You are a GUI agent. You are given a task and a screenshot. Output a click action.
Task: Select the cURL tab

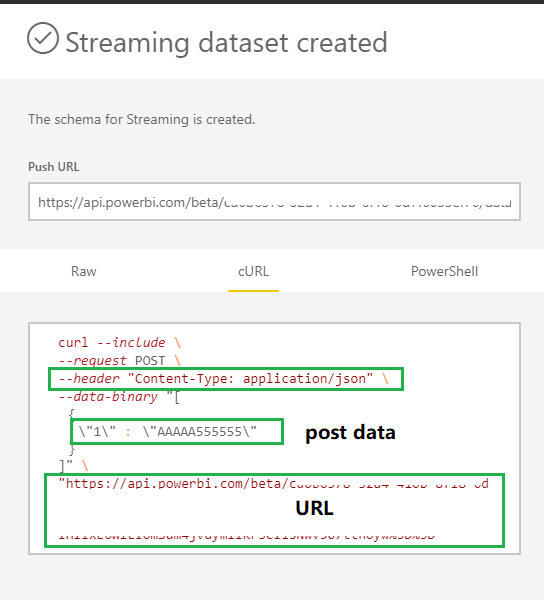pyautogui.click(x=253, y=271)
